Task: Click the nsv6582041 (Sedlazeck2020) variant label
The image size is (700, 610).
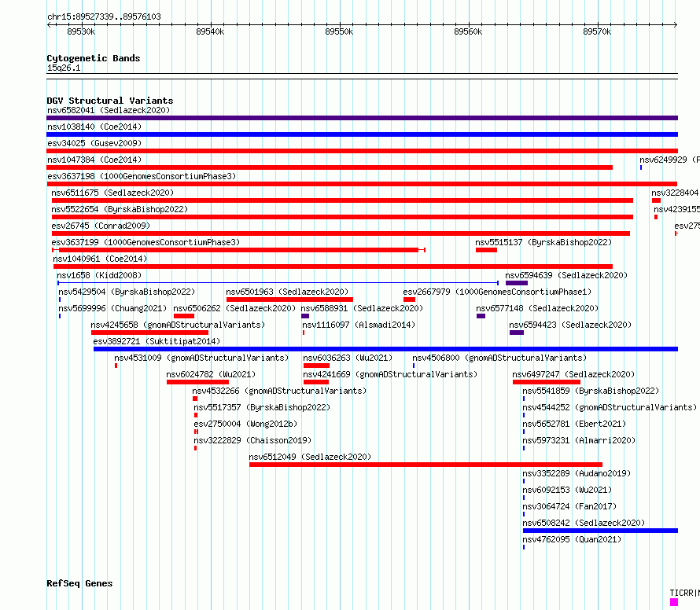Action: coord(109,110)
